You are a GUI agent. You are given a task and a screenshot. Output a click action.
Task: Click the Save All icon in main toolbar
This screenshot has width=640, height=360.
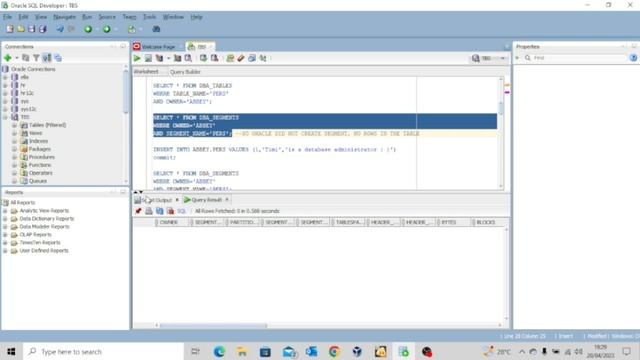42,29
